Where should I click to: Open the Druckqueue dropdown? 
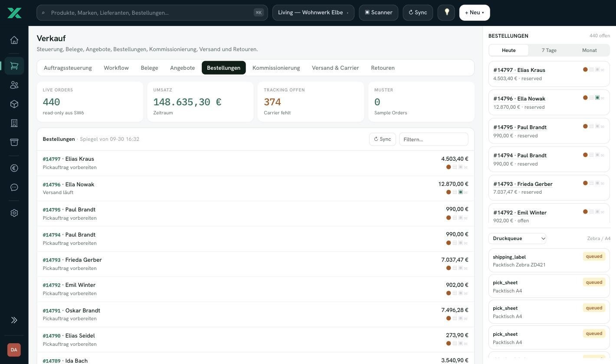[517, 238]
